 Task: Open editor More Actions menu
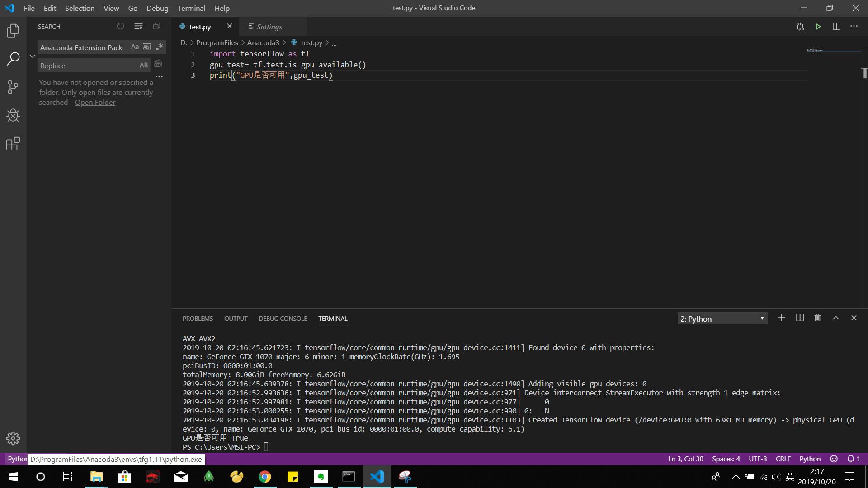pos(854,27)
